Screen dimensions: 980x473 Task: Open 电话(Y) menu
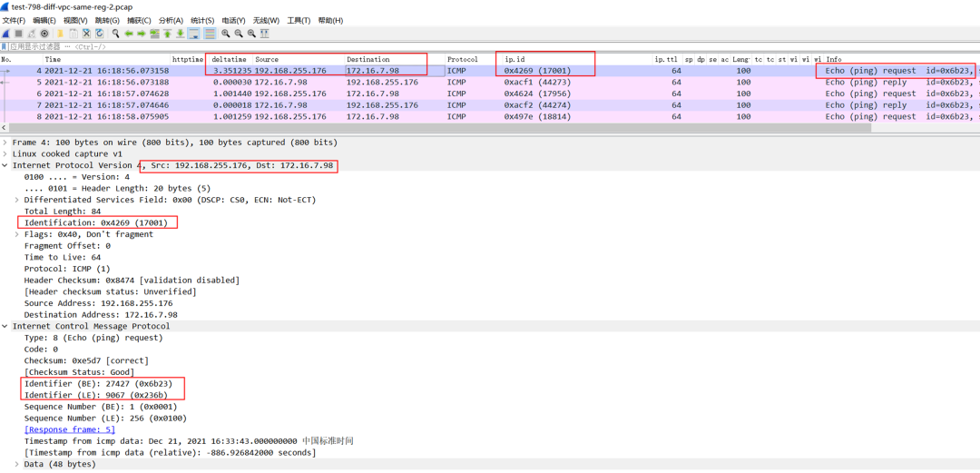(234, 21)
